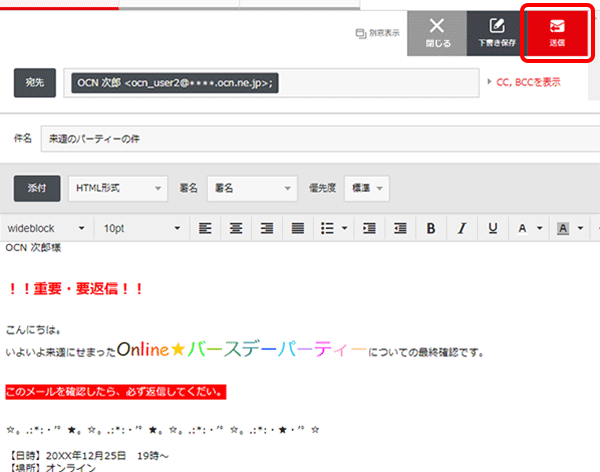
Task: Open the 10pt font size dropdown
Action: point(142,228)
